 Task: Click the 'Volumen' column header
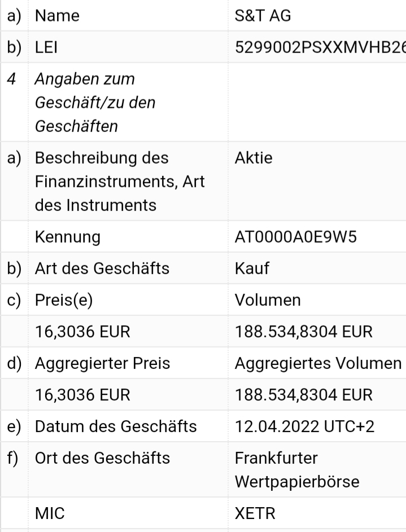pos(267,300)
